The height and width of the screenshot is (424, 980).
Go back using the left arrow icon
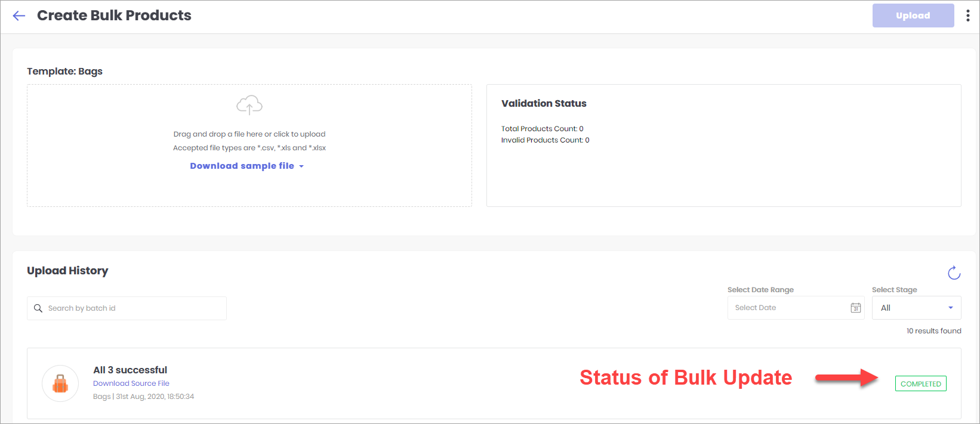point(19,16)
